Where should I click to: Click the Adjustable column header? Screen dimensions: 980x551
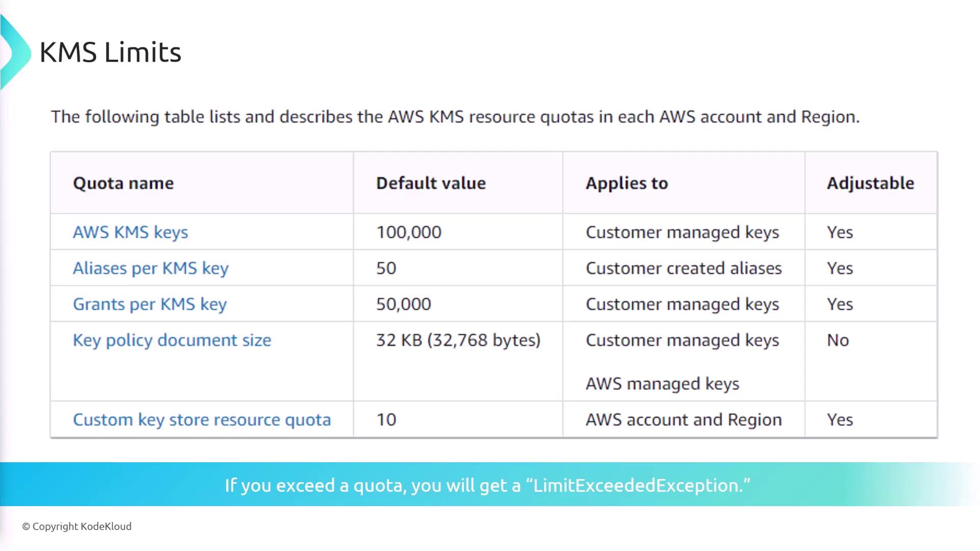tap(870, 183)
